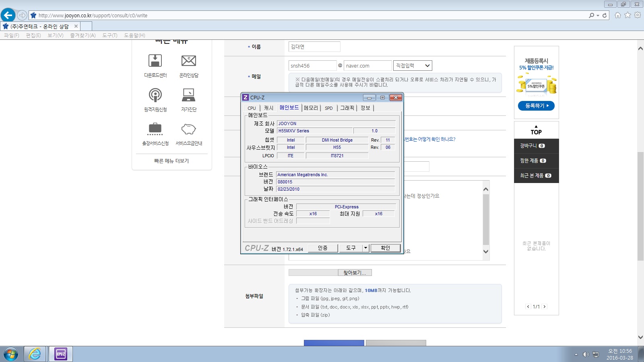Click the CPU-Z title bar logo icon
This screenshot has width=644, height=362.
246,97
